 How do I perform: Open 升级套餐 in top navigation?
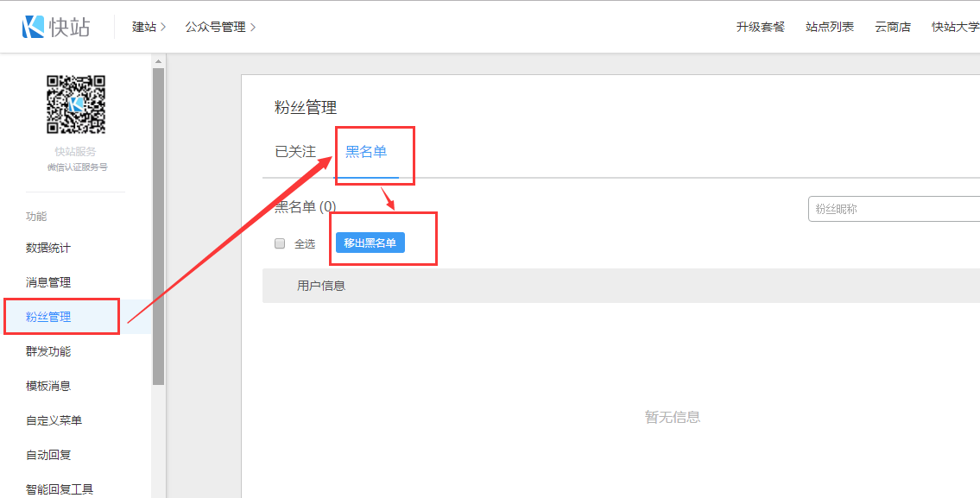760,27
